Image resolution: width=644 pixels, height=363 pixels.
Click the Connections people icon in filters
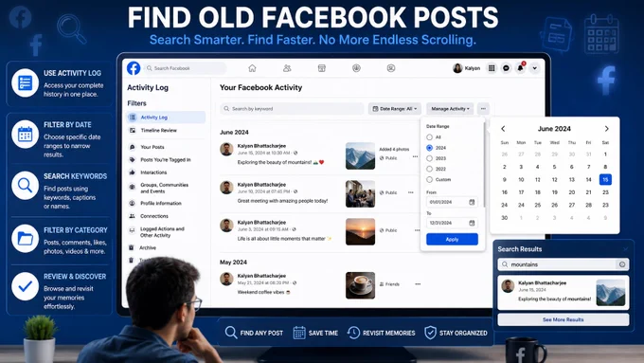(133, 216)
